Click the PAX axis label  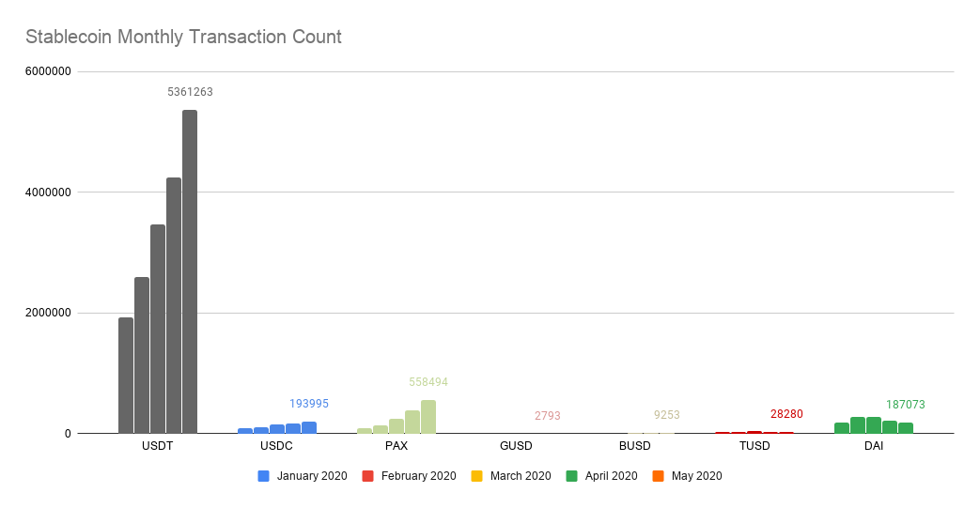(397, 446)
